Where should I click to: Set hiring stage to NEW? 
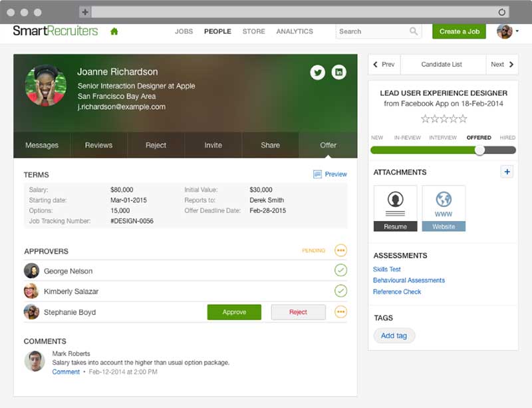[377, 138]
